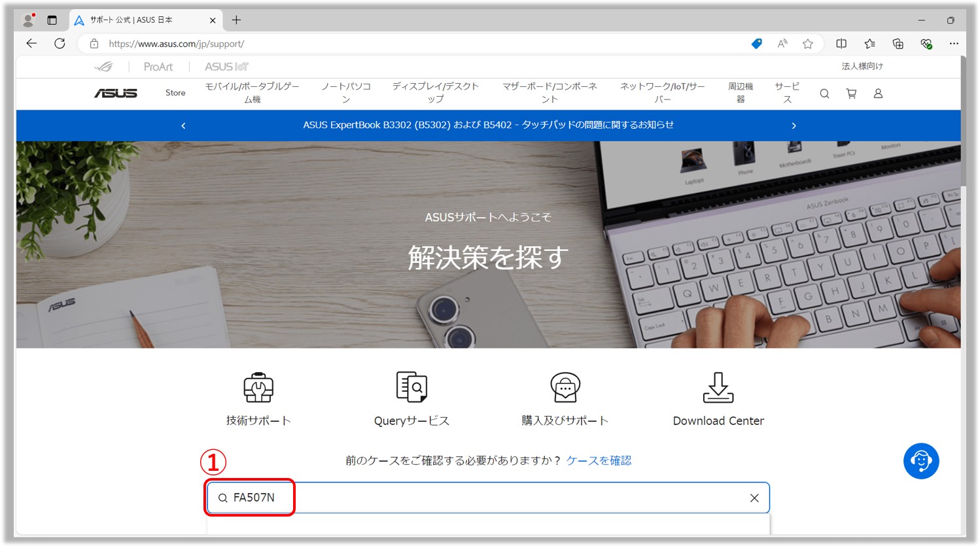Reload the ASUS support page
980x546 pixels.
60,43
